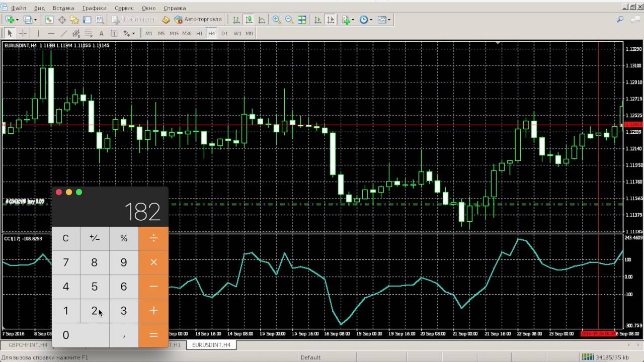Click the calculator display showing 182
The height and width of the screenshot is (362, 644).
pos(142,212)
